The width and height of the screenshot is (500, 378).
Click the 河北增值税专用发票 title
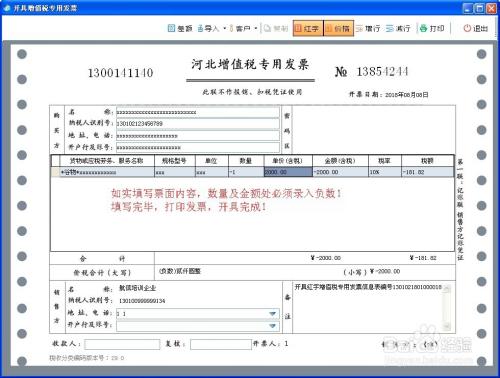[x=250, y=64]
